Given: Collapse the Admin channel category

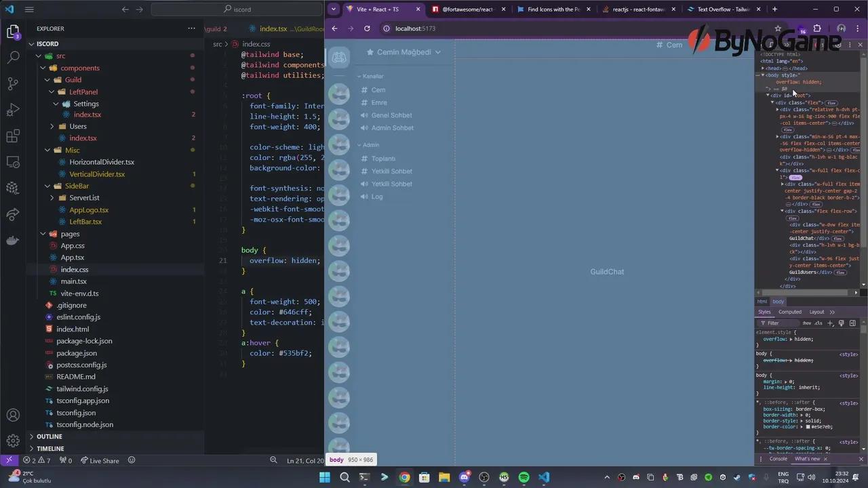Looking at the screenshot, I should click(x=368, y=145).
